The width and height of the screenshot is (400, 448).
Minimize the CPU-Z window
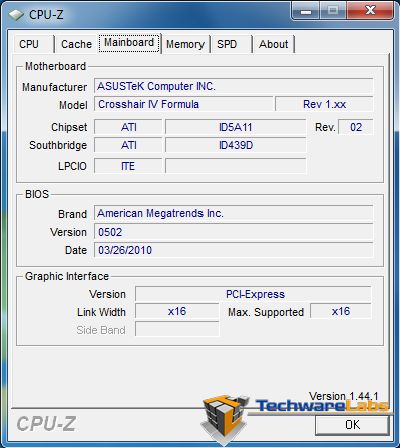(306, 12)
